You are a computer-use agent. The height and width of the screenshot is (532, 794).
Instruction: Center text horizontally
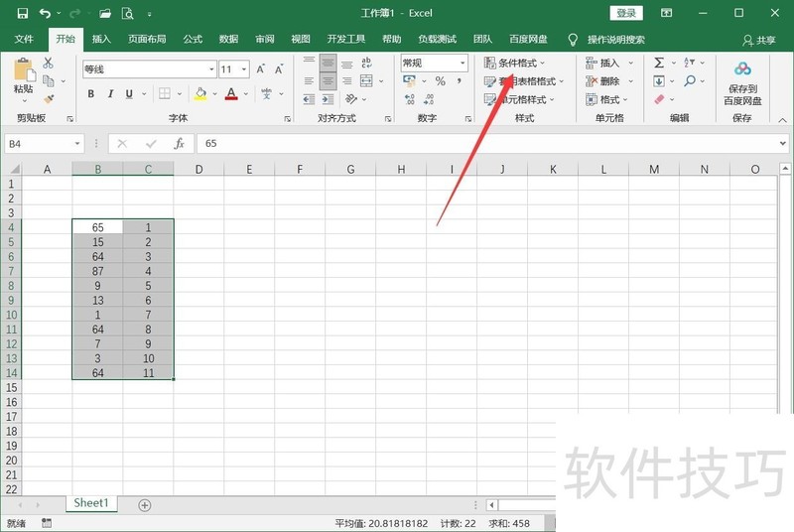(x=328, y=81)
